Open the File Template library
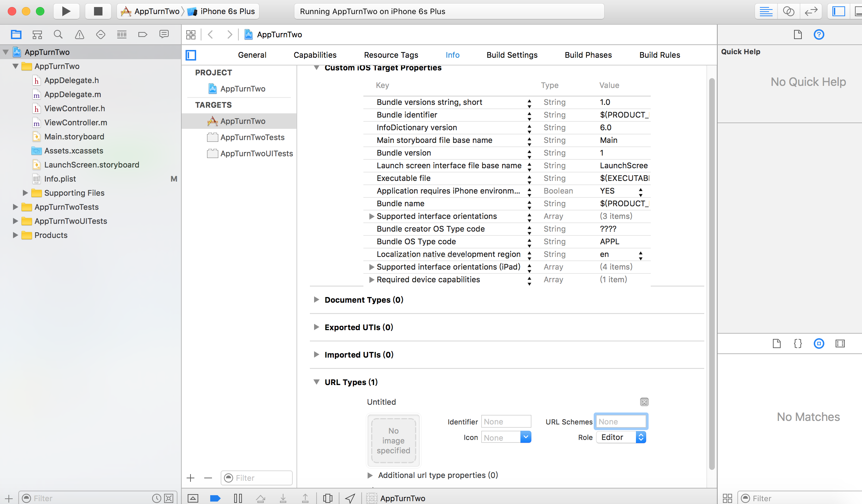The width and height of the screenshot is (862, 504). (777, 344)
